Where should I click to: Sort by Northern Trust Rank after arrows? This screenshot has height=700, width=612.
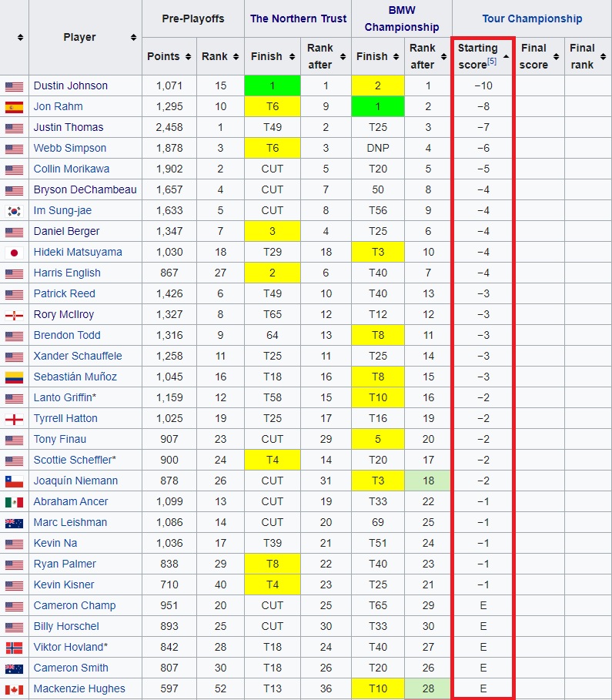[x=343, y=57]
